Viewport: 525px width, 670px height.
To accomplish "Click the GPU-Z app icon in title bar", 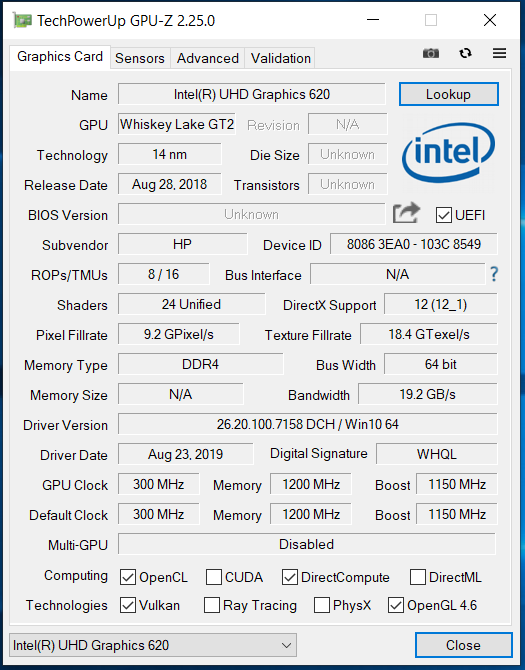I will tap(22, 20).
